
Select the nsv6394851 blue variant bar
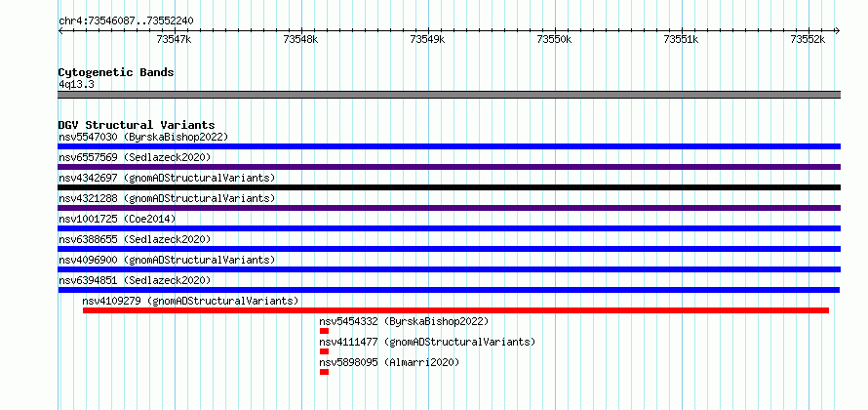point(449,290)
